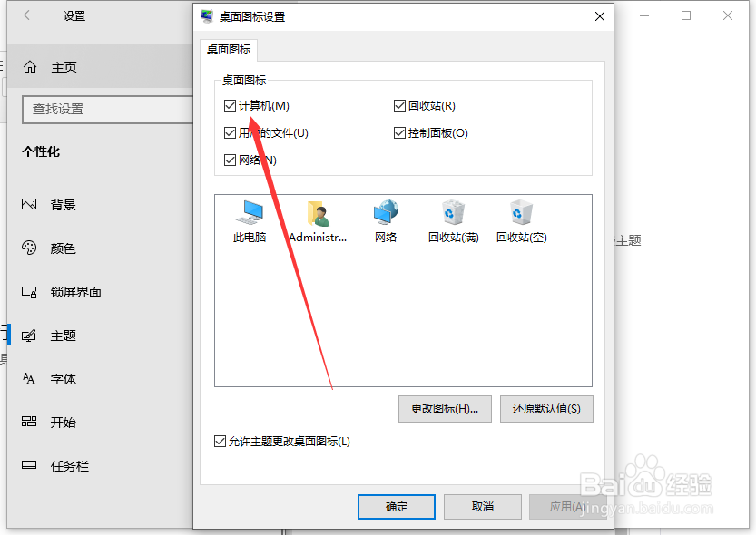
Task: Toggle the 计算机(M) checkbox
Action: click(x=230, y=105)
